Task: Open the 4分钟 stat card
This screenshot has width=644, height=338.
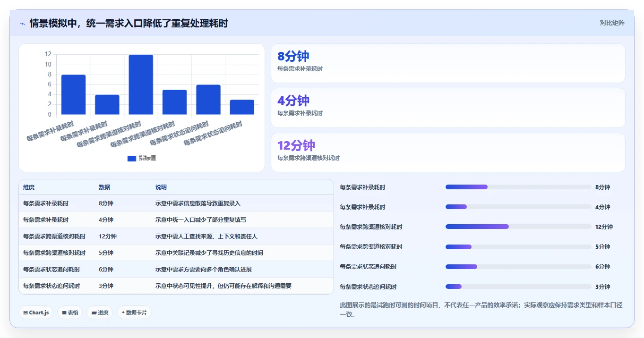Action: 448,108
